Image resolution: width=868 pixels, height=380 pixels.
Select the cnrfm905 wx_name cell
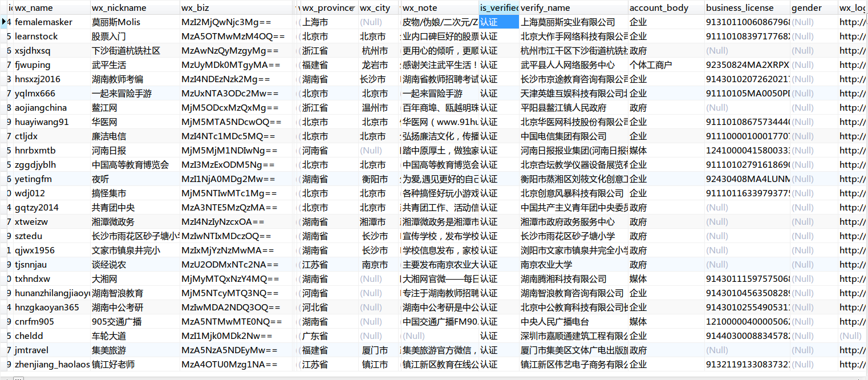click(51, 322)
